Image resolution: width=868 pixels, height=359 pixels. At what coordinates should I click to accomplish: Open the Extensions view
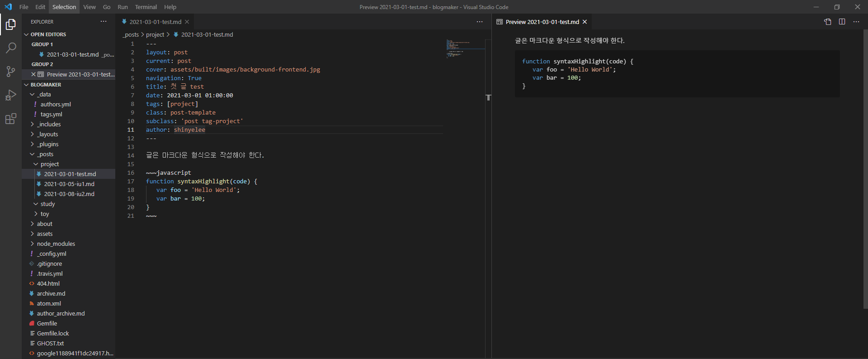[11, 119]
